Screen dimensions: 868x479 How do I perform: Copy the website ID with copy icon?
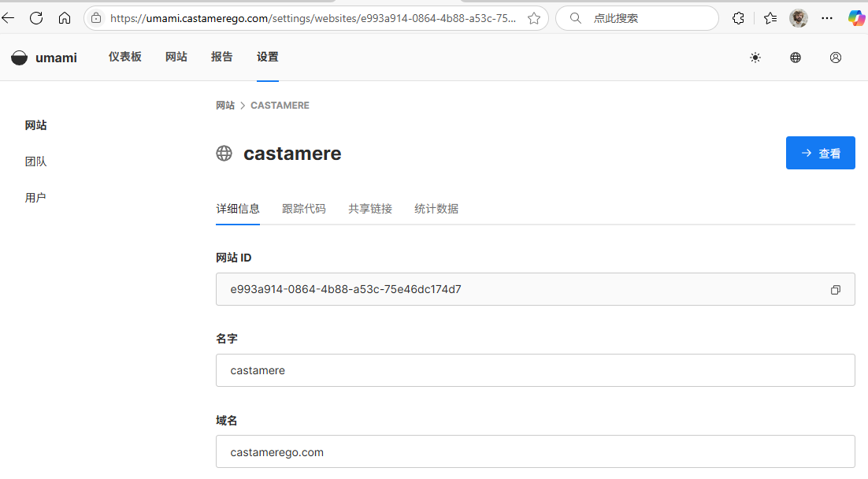836,290
